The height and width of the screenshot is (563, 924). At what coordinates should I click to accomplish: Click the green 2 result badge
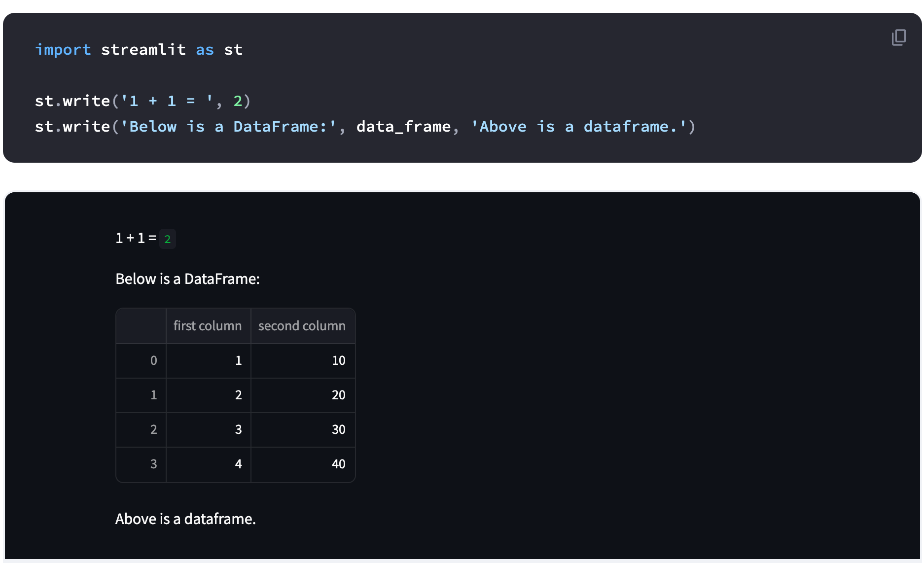click(x=168, y=239)
